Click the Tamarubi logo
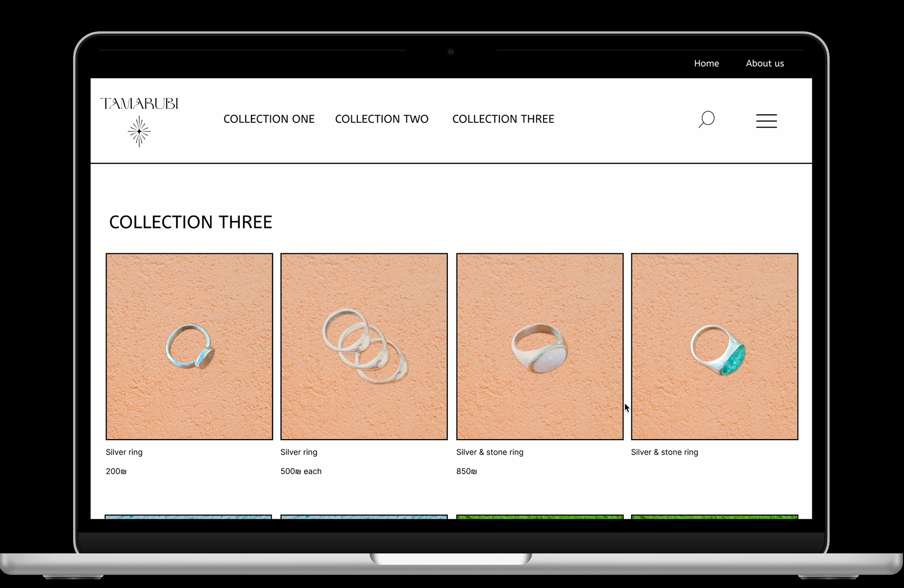The image size is (904, 588). [139, 121]
